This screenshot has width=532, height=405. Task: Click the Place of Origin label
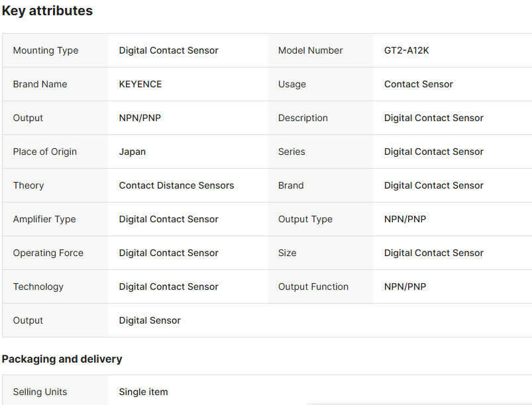click(x=44, y=152)
